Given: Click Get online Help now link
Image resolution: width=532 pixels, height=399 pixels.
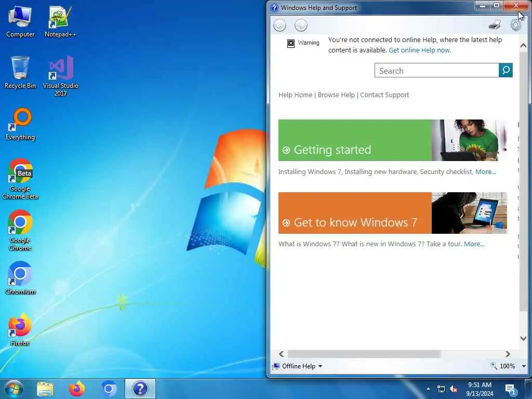Looking at the screenshot, I should [x=420, y=50].
